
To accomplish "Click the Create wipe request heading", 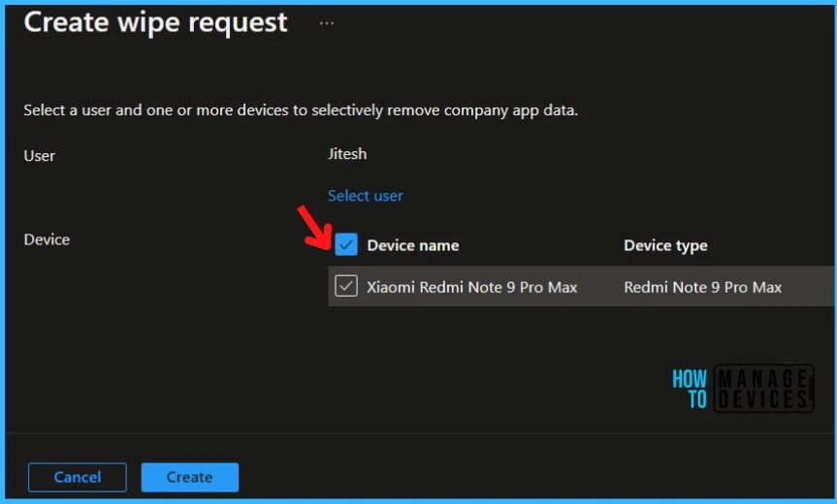I will pos(156,22).
